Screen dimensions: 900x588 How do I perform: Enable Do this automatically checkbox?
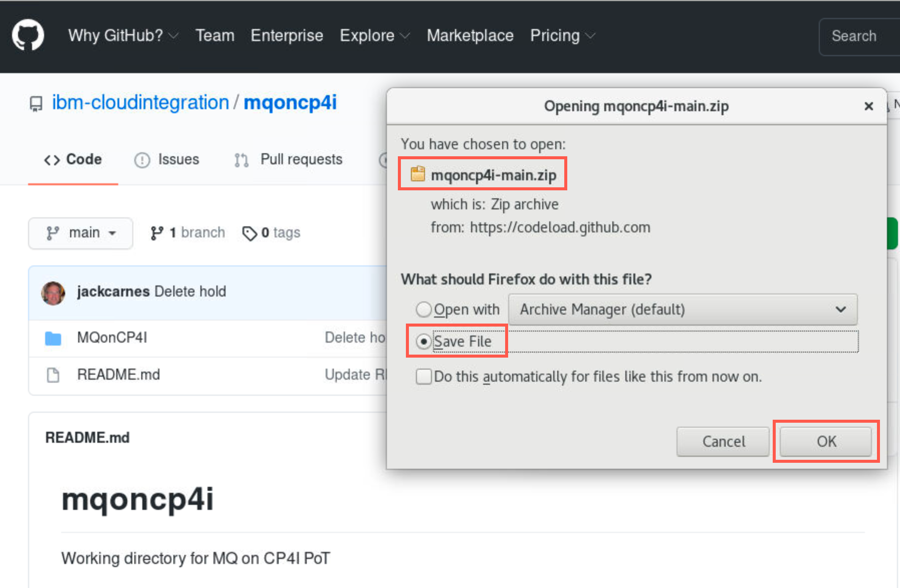423,377
